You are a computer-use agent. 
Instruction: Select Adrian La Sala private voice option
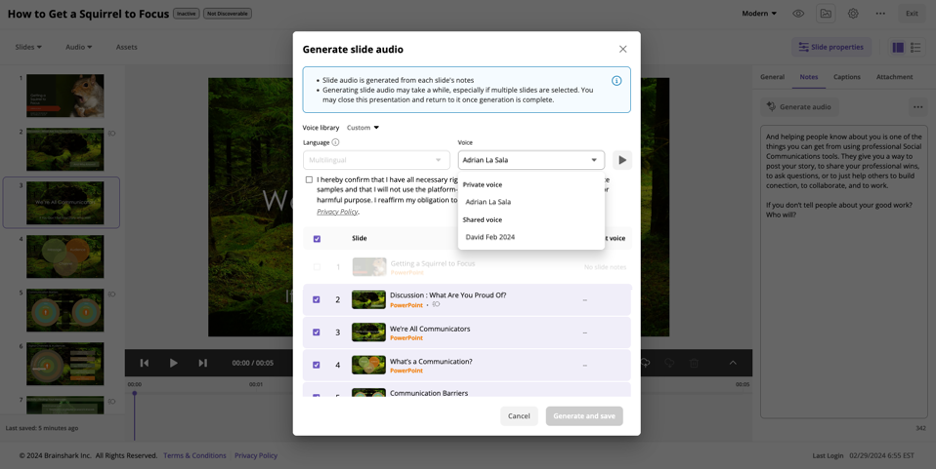pyautogui.click(x=488, y=202)
